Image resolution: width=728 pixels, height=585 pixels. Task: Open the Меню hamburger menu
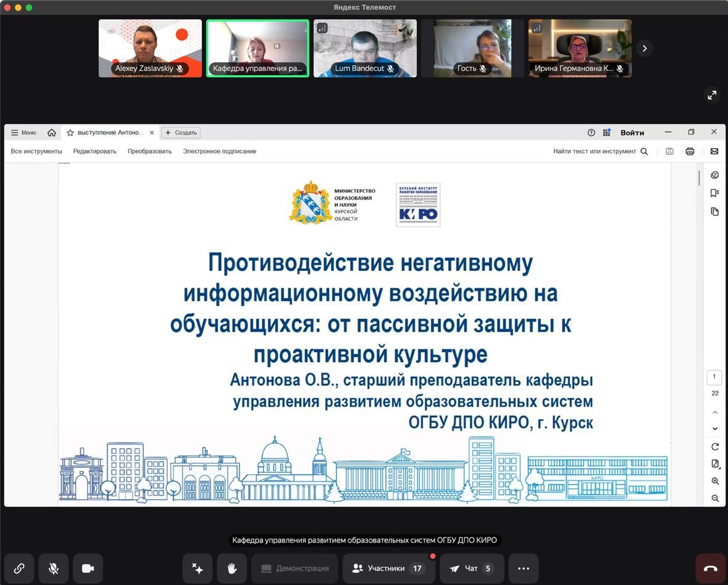(x=23, y=133)
